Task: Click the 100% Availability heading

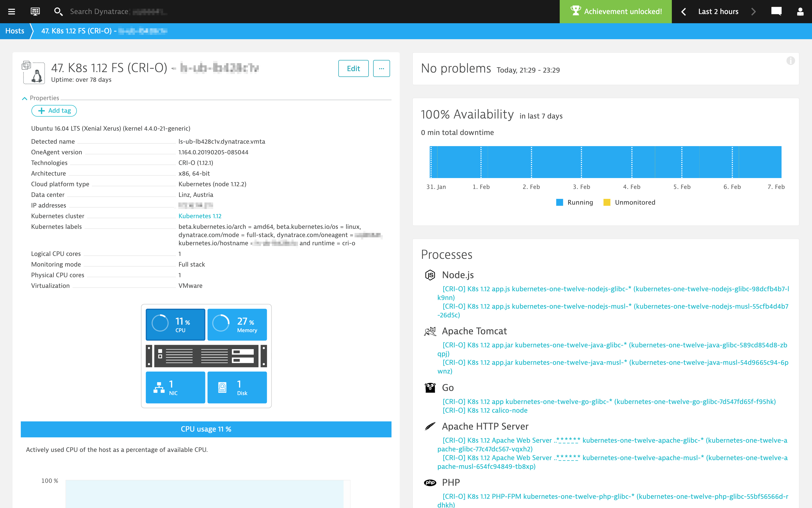Action: tap(467, 114)
